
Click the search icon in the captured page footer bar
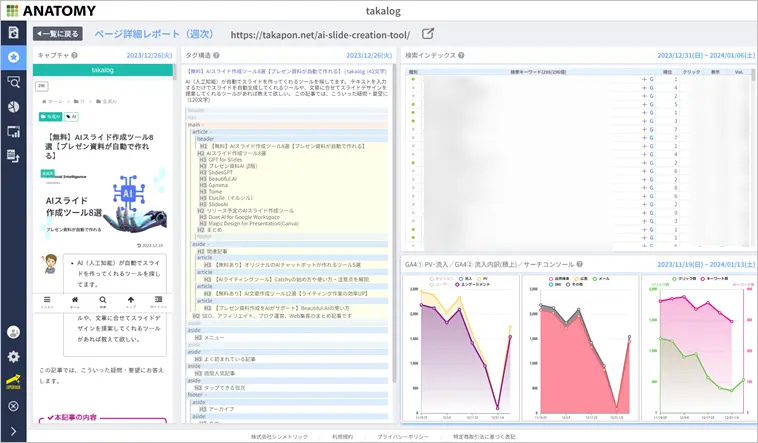click(102, 302)
